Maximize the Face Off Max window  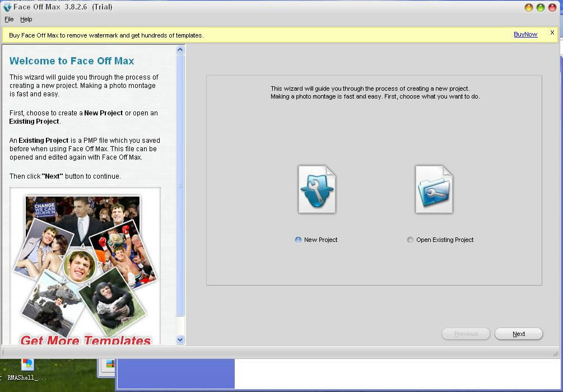coord(541,7)
